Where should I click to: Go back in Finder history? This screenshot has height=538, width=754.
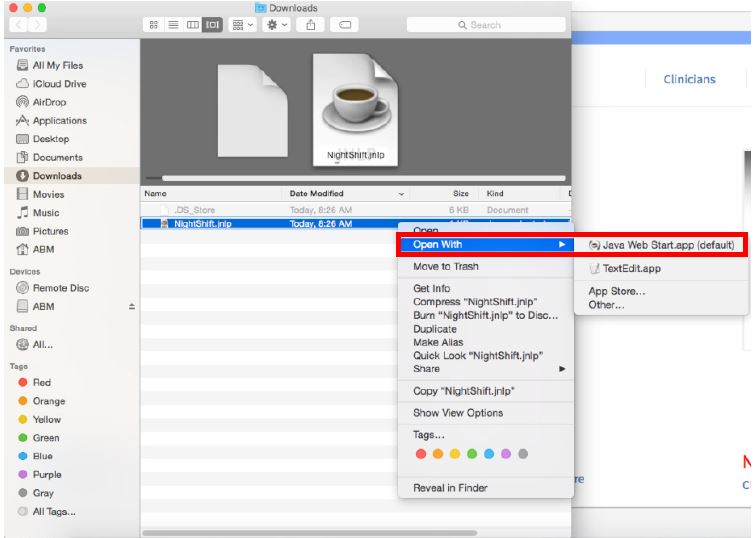(18, 25)
